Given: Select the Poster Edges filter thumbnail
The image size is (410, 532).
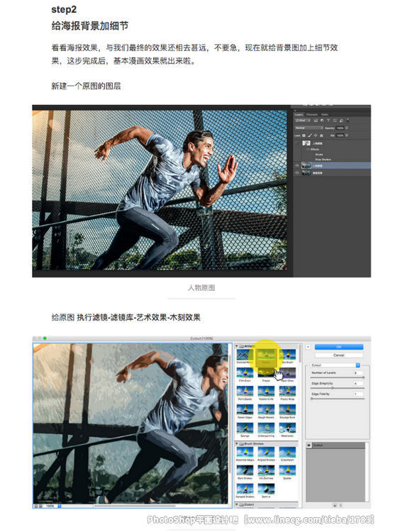Looking at the screenshot, I should (245, 409).
